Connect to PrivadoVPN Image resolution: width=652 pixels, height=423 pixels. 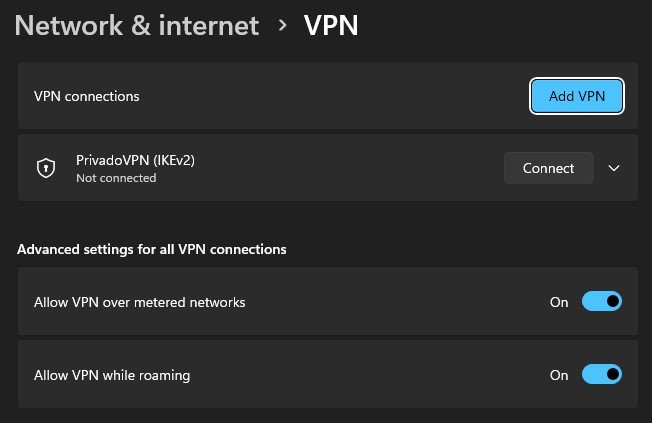click(x=548, y=168)
